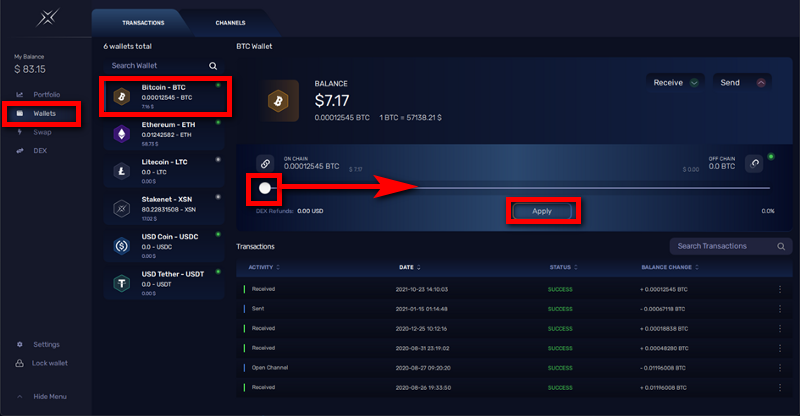The width and height of the screenshot is (800, 416).
Task: Click the DEX arrows icon
Action: (19, 151)
